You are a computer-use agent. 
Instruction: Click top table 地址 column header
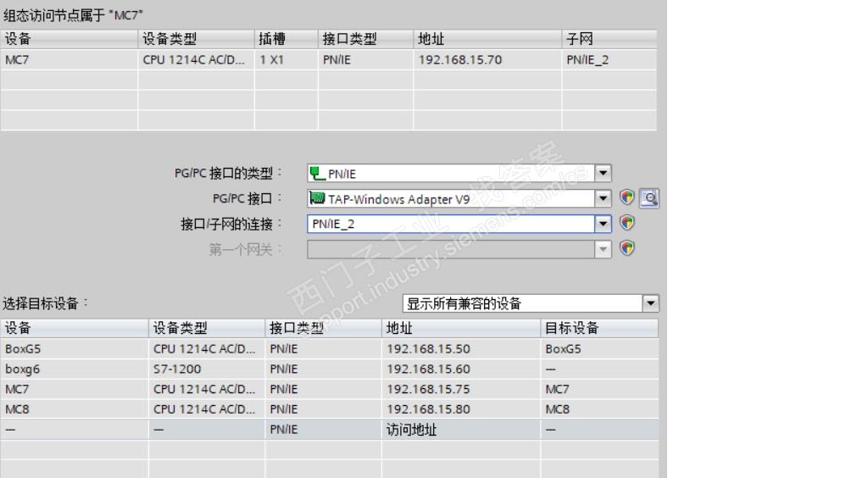[487, 39]
